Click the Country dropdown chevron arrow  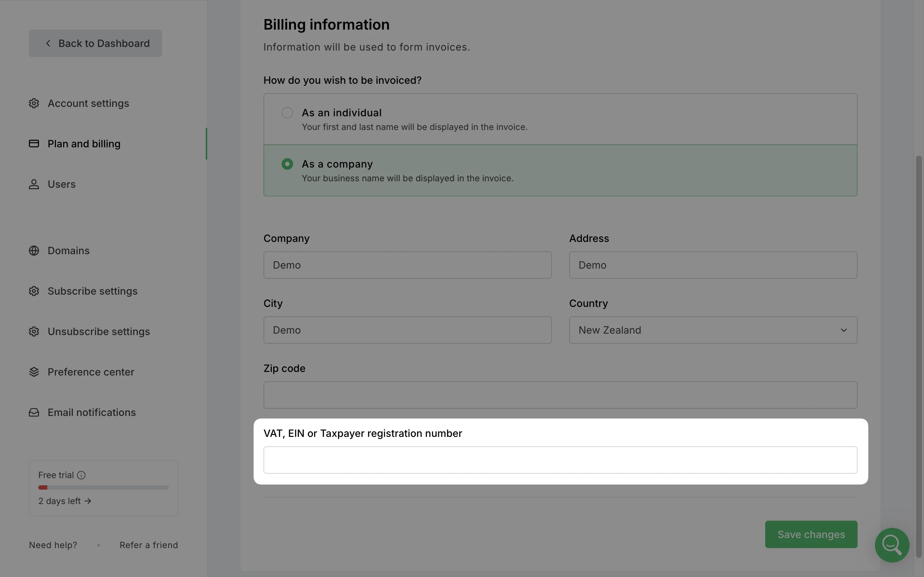click(844, 330)
